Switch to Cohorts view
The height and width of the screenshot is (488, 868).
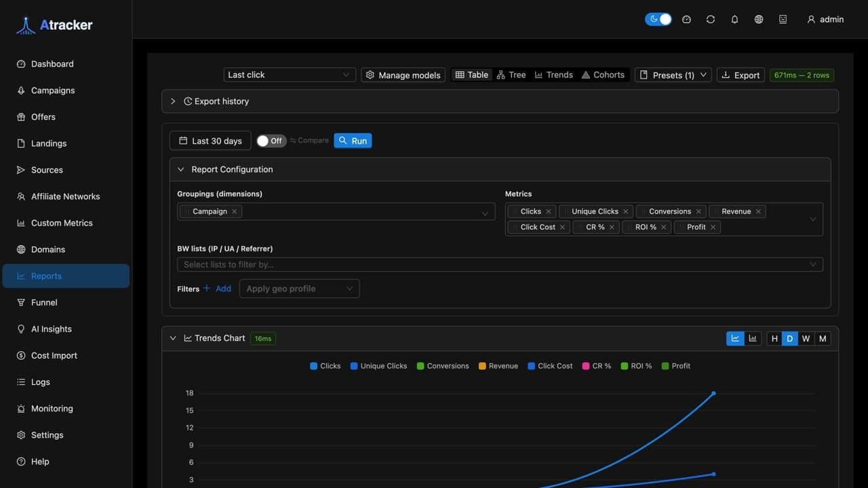coord(603,75)
